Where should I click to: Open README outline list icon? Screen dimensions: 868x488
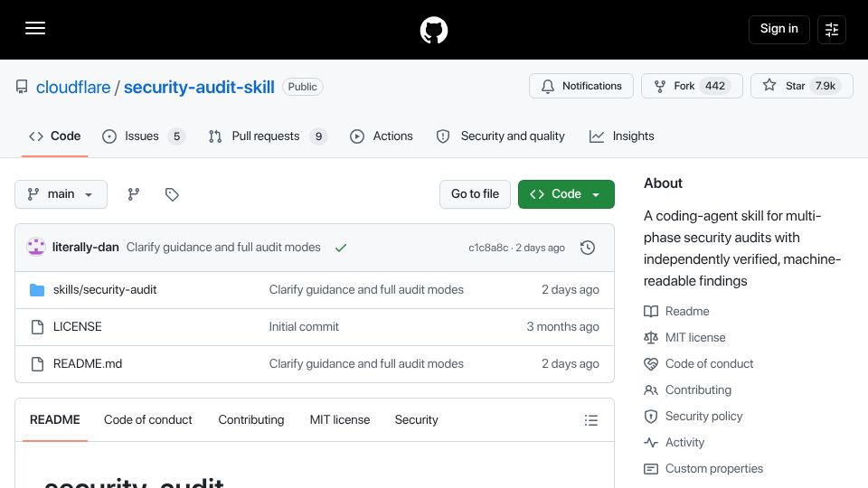pyautogui.click(x=590, y=420)
